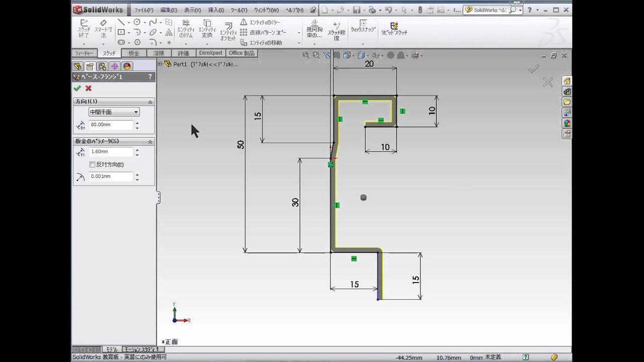This screenshot has height=362, width=644.
Task: Select the Slot sketch tool
Action: tap(121, 42)
